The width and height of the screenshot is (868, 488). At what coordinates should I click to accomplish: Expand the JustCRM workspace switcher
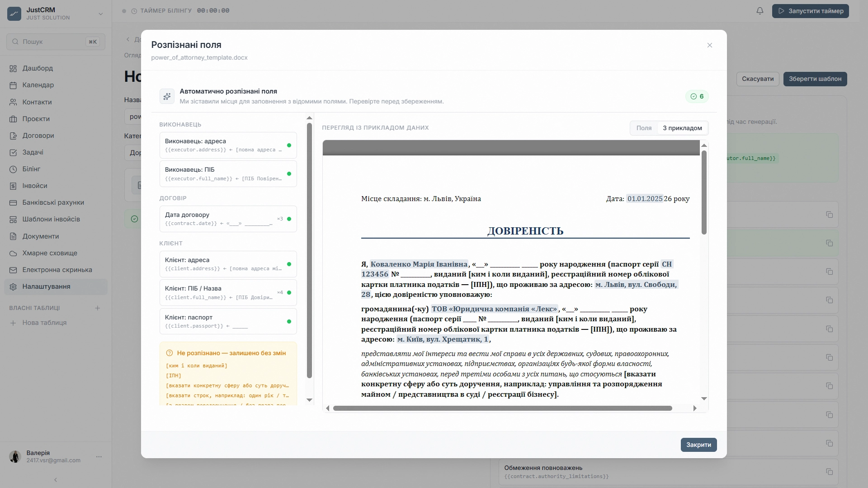pyautogui.click(x=100, y=14)
